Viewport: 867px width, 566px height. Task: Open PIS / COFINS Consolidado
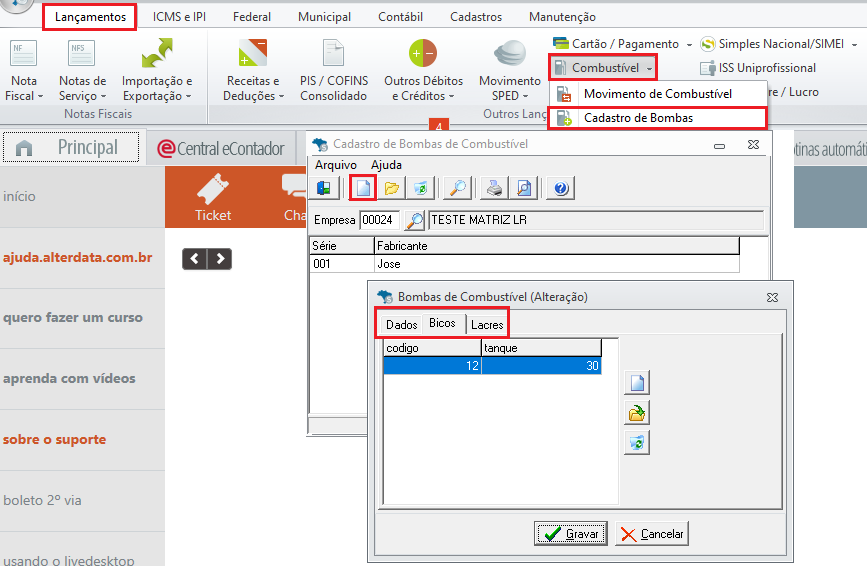[x=333, y=70]
